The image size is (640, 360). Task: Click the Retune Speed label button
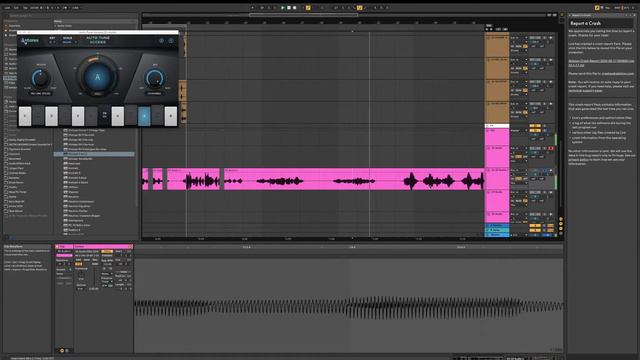[x=40, y=93]
